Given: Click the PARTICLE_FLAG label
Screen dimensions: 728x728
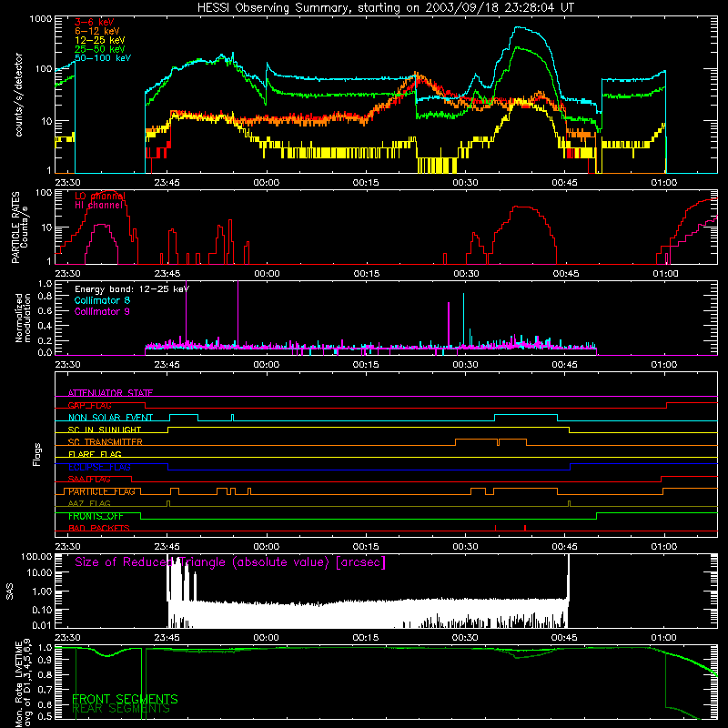Looking at the screenshot, I should [x=102, y=491].
